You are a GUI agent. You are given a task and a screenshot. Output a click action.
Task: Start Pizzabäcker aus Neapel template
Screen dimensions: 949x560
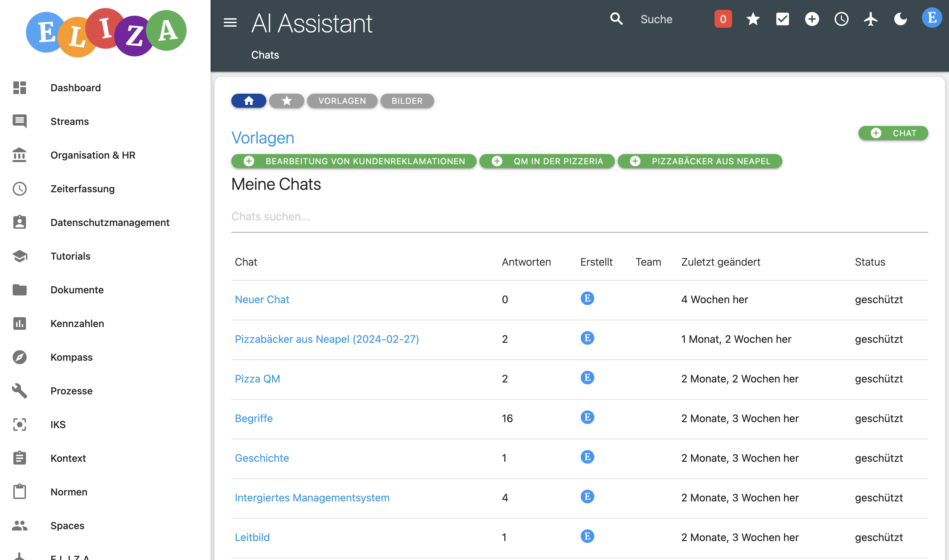pos(699,161)
